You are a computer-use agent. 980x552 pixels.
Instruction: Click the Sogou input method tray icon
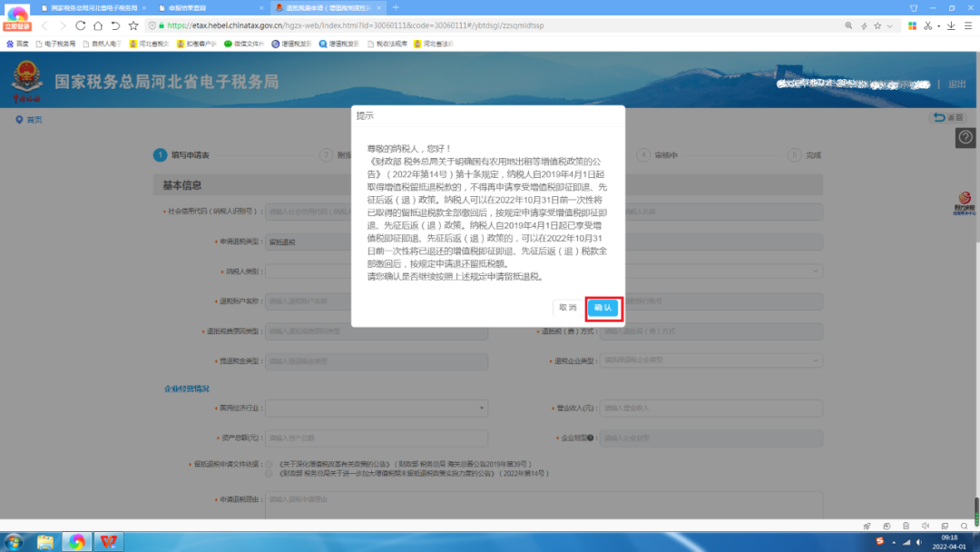click(879, 541)
